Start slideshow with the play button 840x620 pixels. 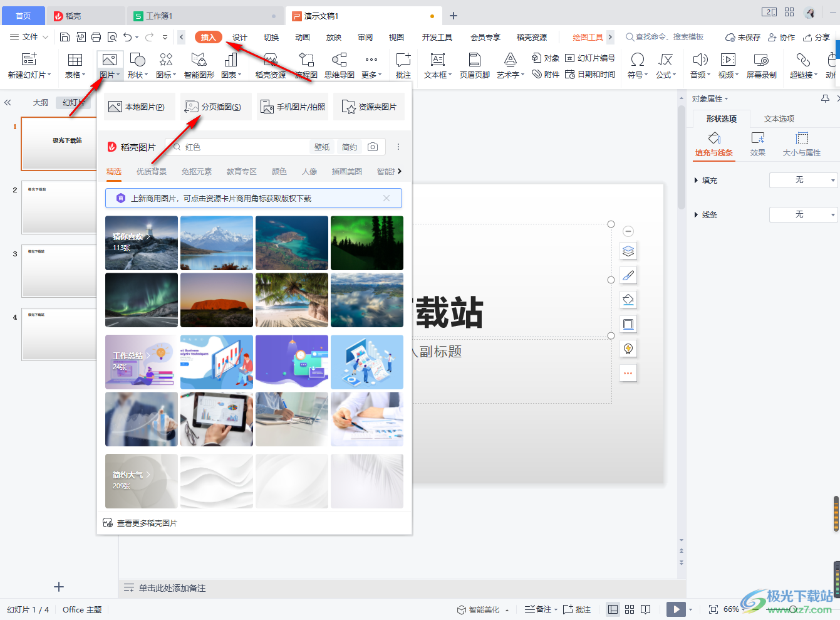pos(676,609)
